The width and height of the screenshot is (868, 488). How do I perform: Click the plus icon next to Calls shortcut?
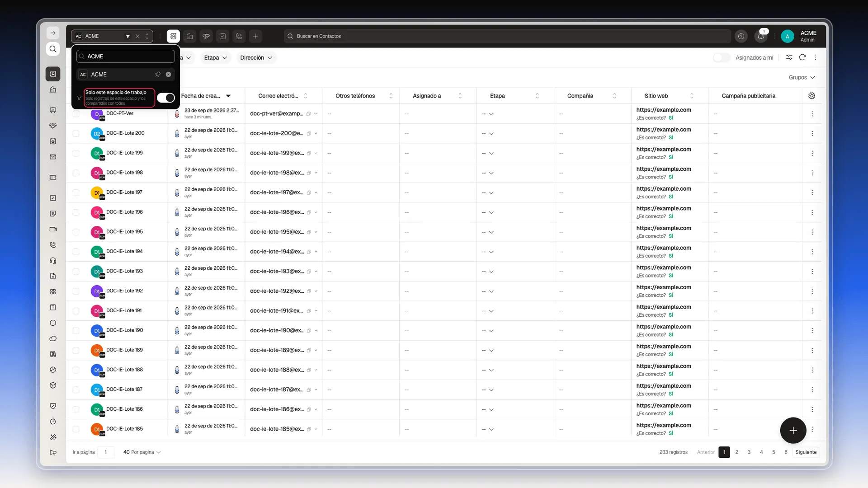tap(255, 36)
